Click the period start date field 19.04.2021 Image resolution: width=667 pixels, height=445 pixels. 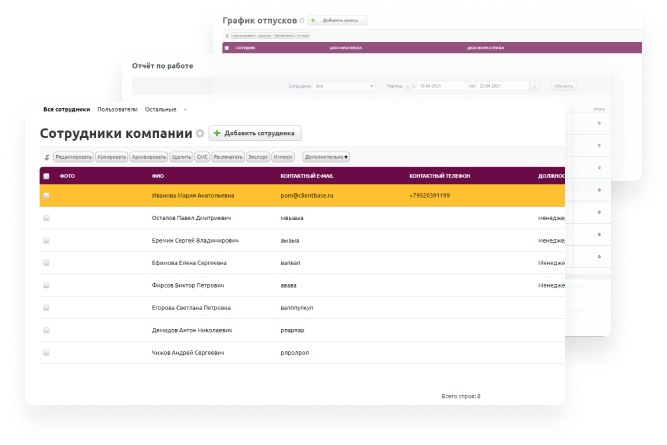point(440,86)
